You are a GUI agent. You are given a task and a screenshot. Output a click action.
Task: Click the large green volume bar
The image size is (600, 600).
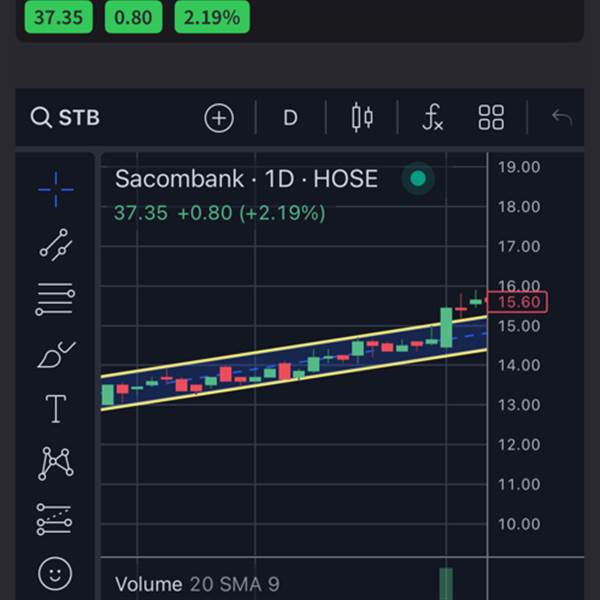point(446,584)
